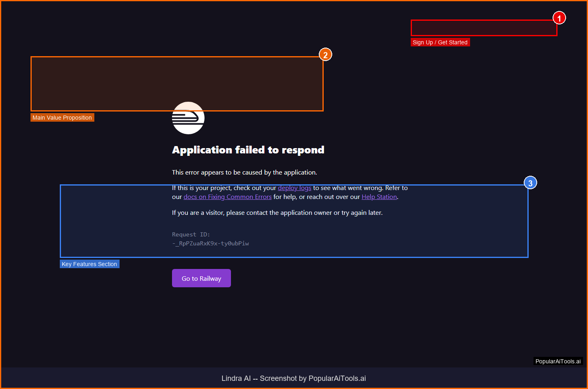The width and height of the screenshot is (588, 389).
Task: Click the Key Features Section label
Action: [x=89, y=264]
